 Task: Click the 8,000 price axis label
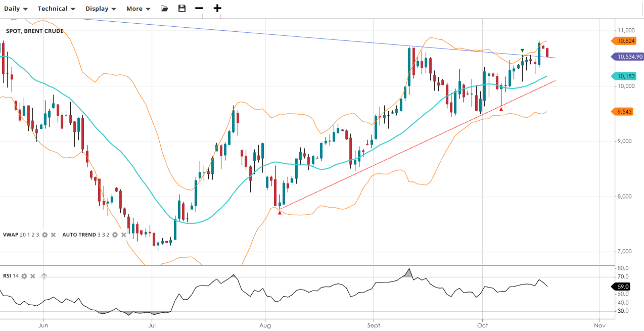pos(625,196)
